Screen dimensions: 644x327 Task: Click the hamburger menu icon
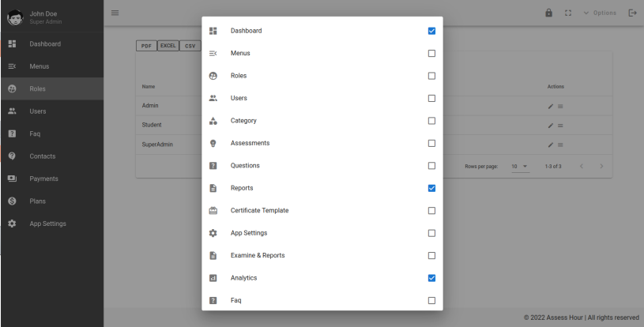coord(115,13)
